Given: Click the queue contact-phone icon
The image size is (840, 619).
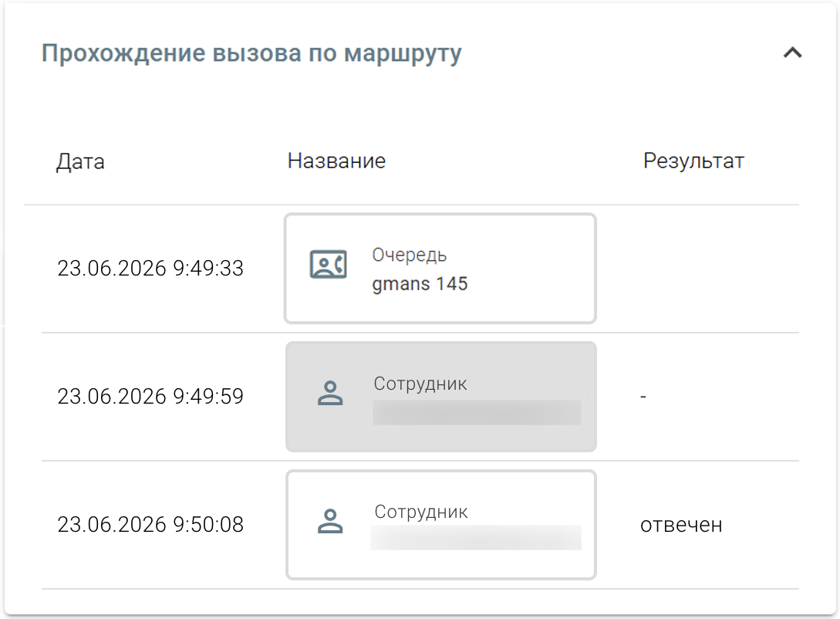Looking at the screenshot, I should point(329,264).
